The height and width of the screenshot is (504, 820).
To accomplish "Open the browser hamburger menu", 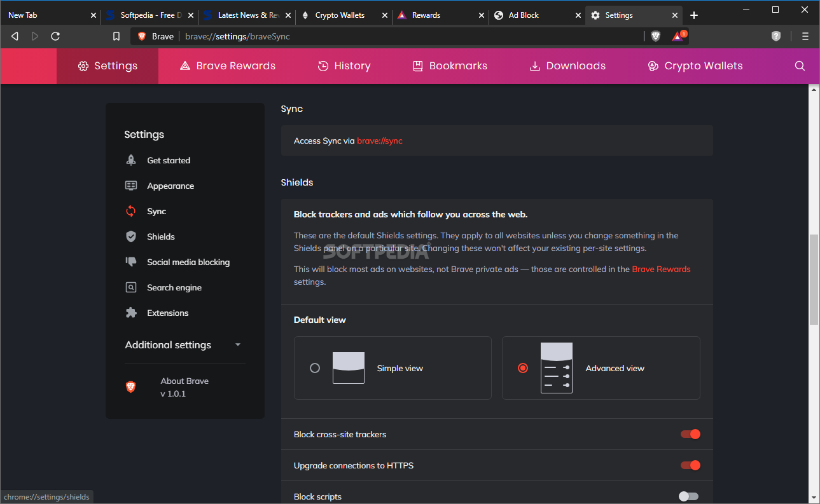I will 805,36.
